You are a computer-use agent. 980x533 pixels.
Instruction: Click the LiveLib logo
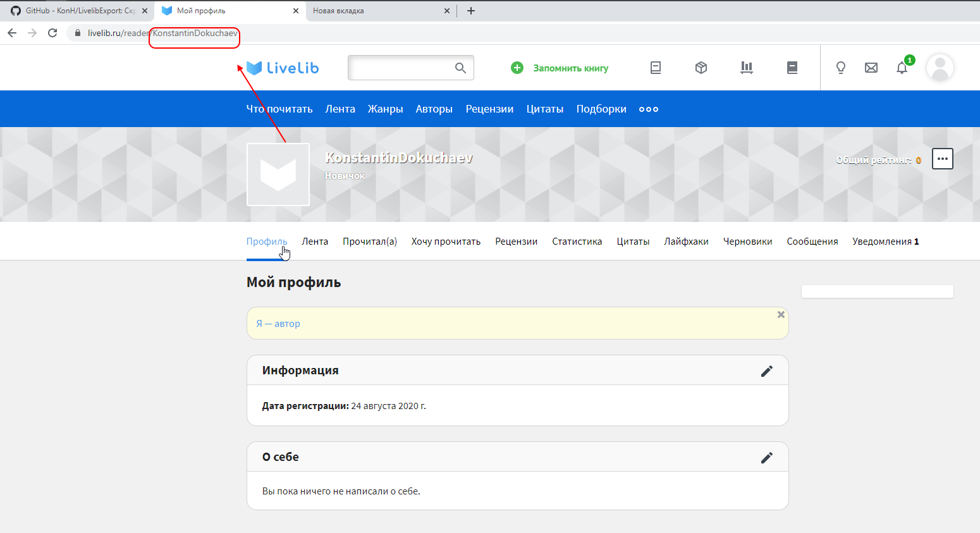click(283, 68)
